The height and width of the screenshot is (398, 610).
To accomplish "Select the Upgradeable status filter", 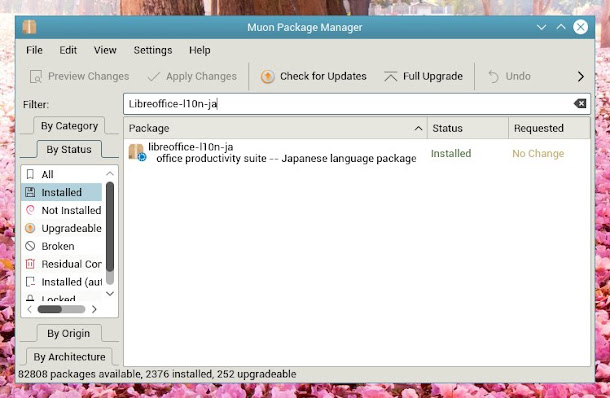I will pos(61,228).
